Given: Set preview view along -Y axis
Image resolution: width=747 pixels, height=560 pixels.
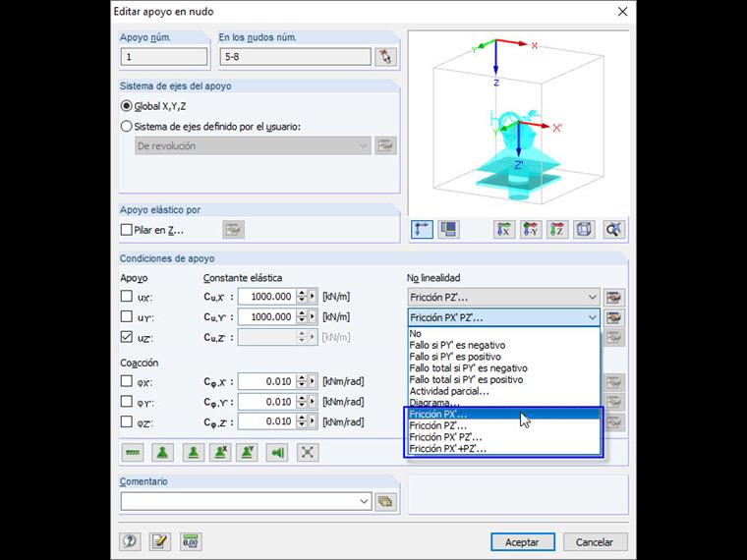Looking at the screenshot, I should pos(531,230).
